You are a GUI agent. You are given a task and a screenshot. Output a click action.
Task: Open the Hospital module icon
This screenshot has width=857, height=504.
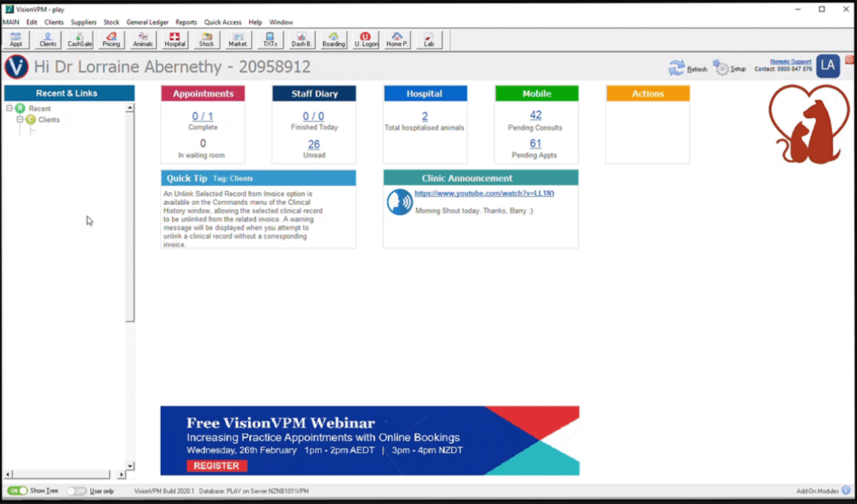(174, 40)
